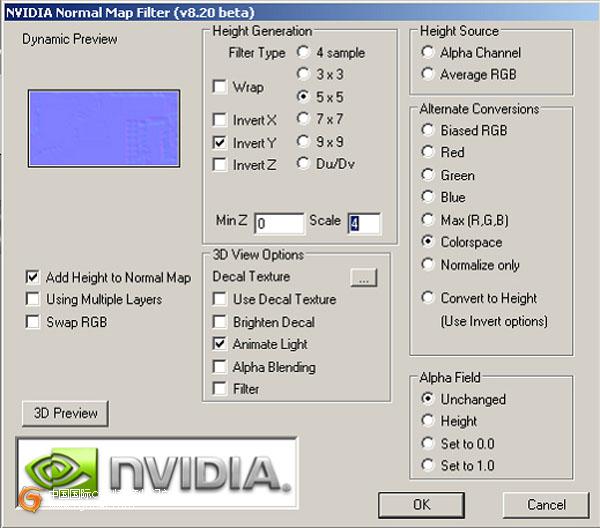Select the 5 x 5 filter type
This screenshot has height=528, width=600.
tap(303, 96)
